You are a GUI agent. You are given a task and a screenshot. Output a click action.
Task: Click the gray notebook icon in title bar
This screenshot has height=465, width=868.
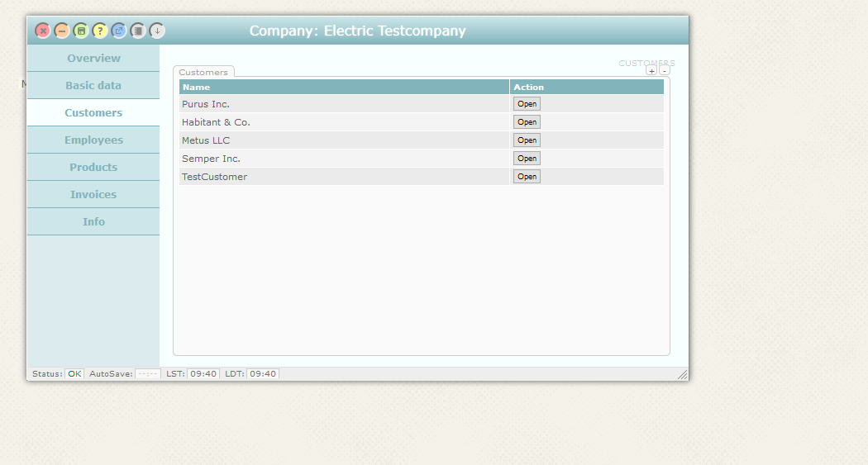(x=138, y=31)
